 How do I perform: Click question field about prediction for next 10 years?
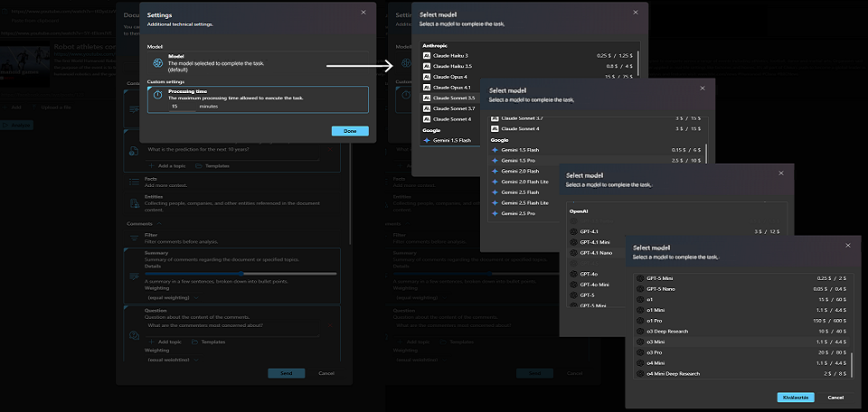pos(233,150)
